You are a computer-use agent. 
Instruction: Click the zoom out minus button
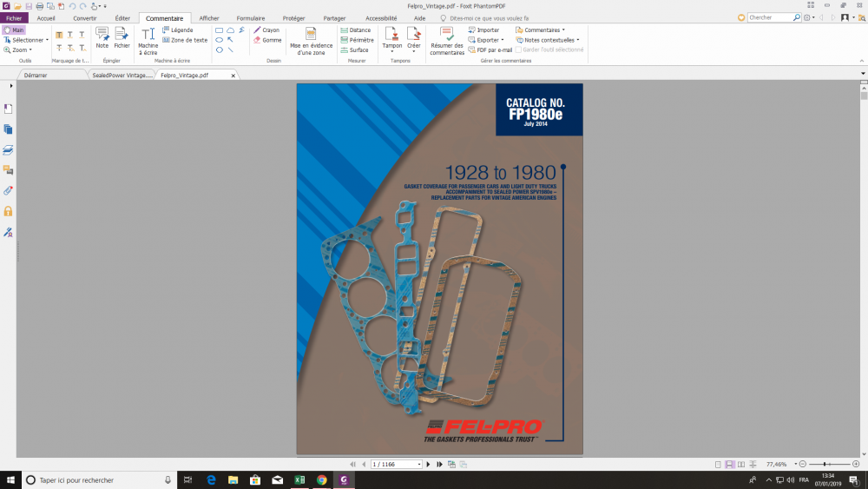pos(803,464)
